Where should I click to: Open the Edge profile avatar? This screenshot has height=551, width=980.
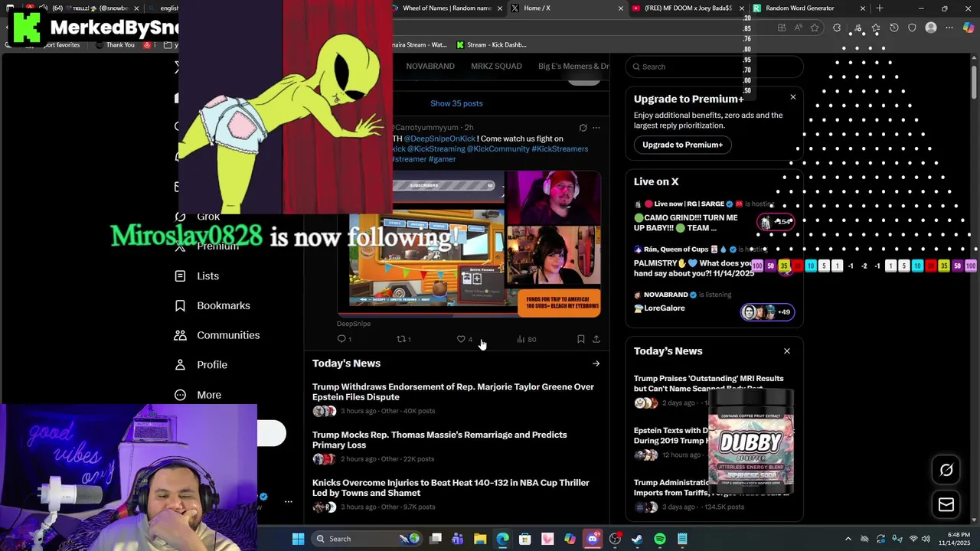pyautogui.click(x=931, y=28)
